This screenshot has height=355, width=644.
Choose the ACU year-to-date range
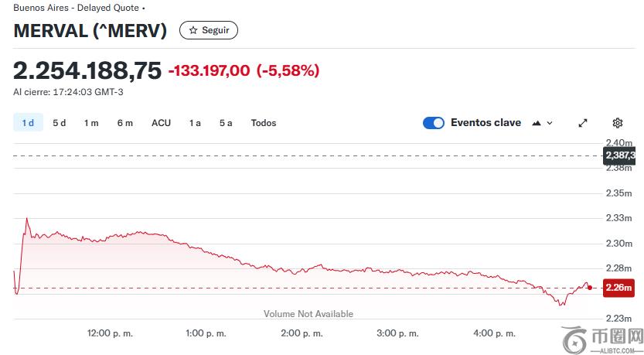point(161,123)
